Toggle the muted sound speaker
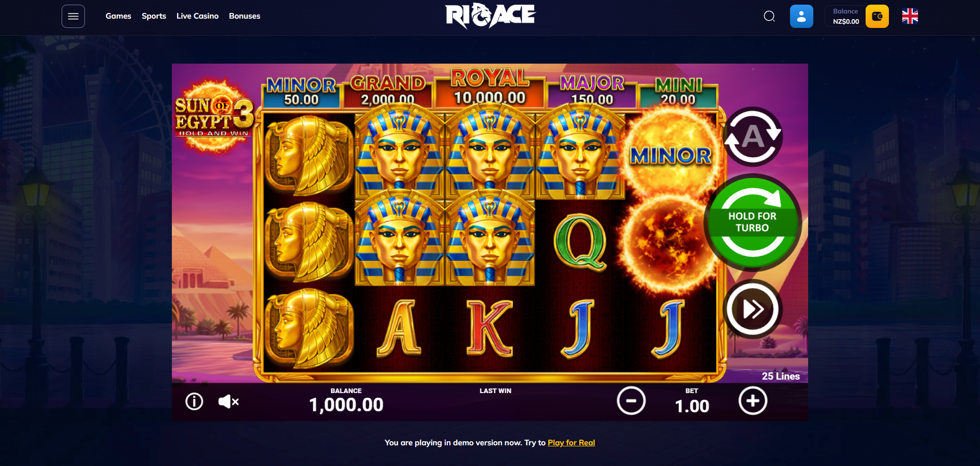The height and width of the screenshot is (466, 980). (228, 401)
